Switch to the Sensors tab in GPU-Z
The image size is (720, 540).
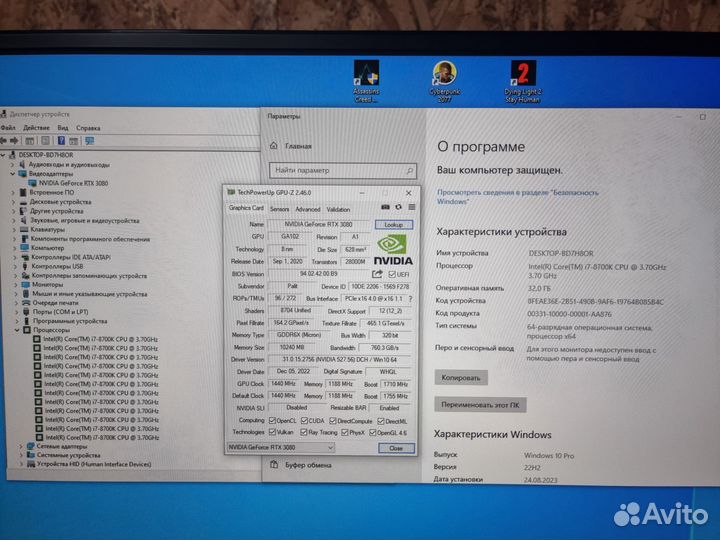[x=279, y=209]
